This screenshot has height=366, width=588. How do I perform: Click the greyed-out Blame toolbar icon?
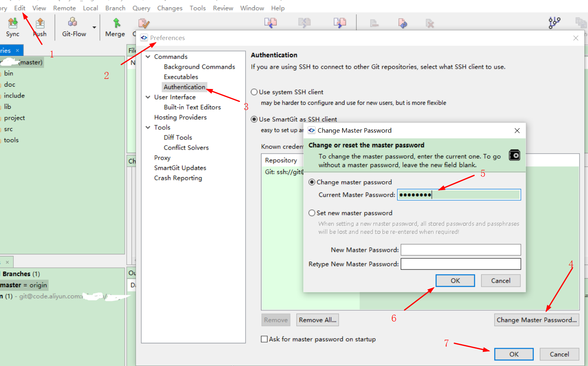point(581,23)
